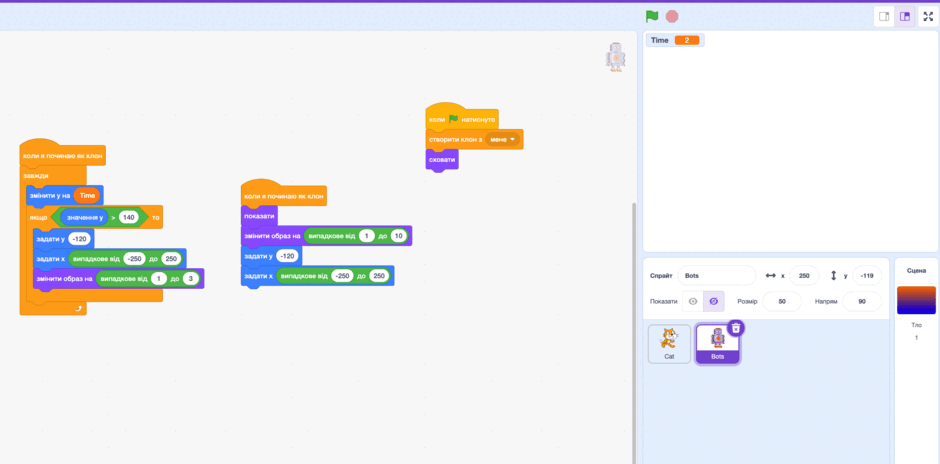Click the red stop button
The height and width of the screenshot is (464, 940).
pyautogui.click(x=672, y=16)
